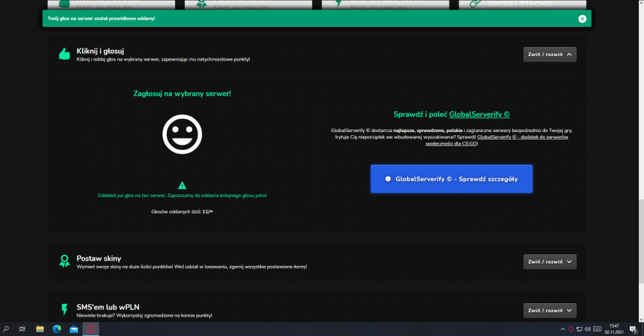The image size is (644, 336).
Task: Open Windows search from taskbar
Action: (x=6, y=329)
